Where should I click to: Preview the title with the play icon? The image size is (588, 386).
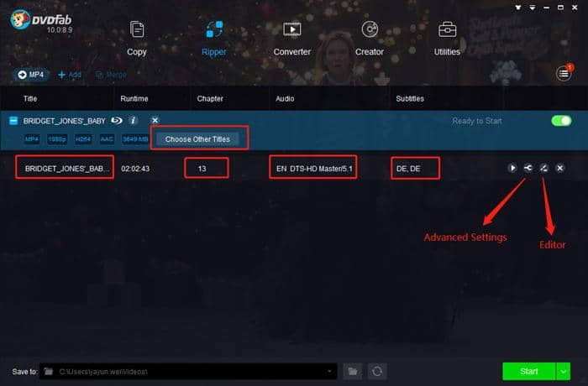point(512,168)
